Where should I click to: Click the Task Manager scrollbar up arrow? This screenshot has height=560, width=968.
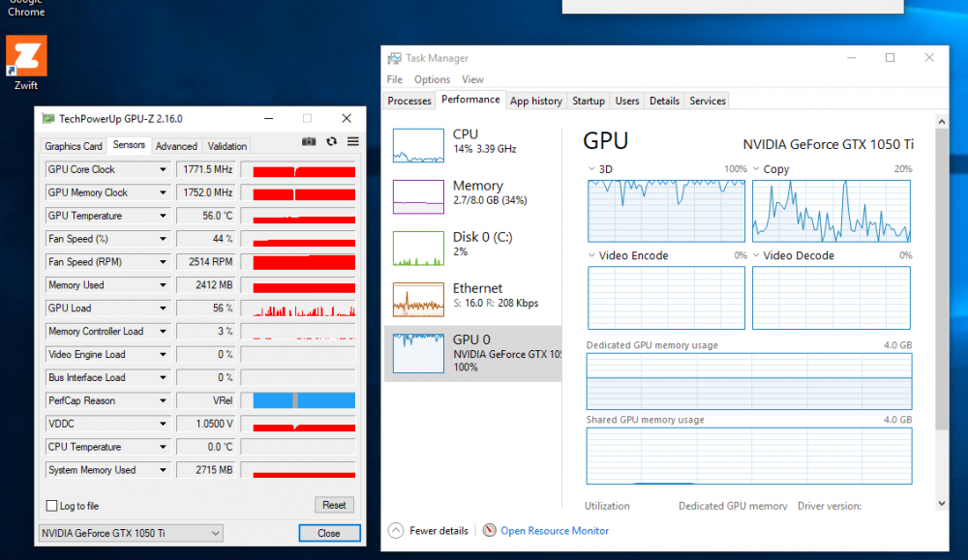click(x=942, y=122)
